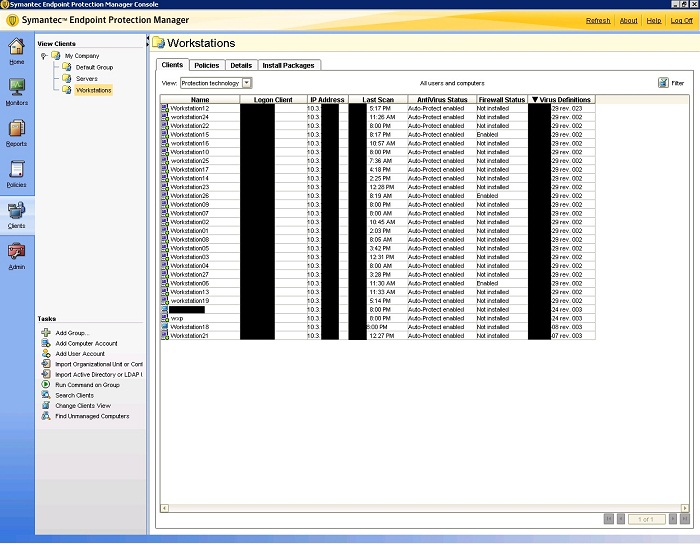The width and height of the screenshot is (700, 544).
Task: Click the Search Clients icon
Action: coord(46,395)
